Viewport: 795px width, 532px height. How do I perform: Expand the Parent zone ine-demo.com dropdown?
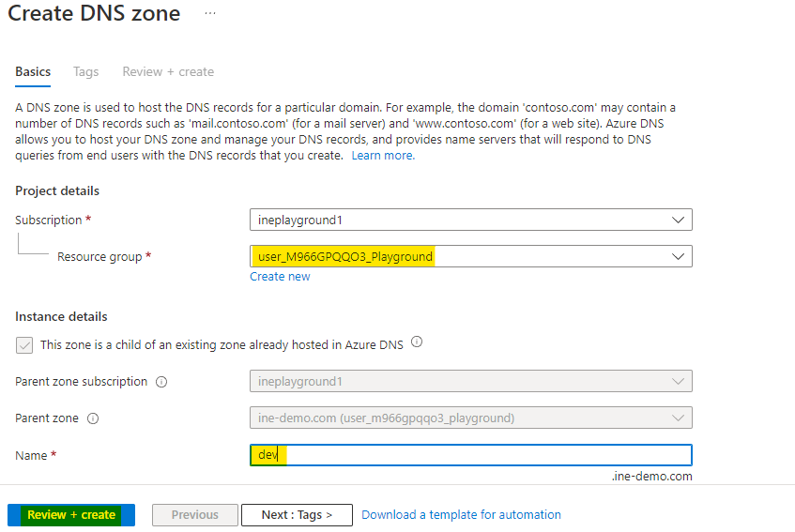[x=470, y=418]
